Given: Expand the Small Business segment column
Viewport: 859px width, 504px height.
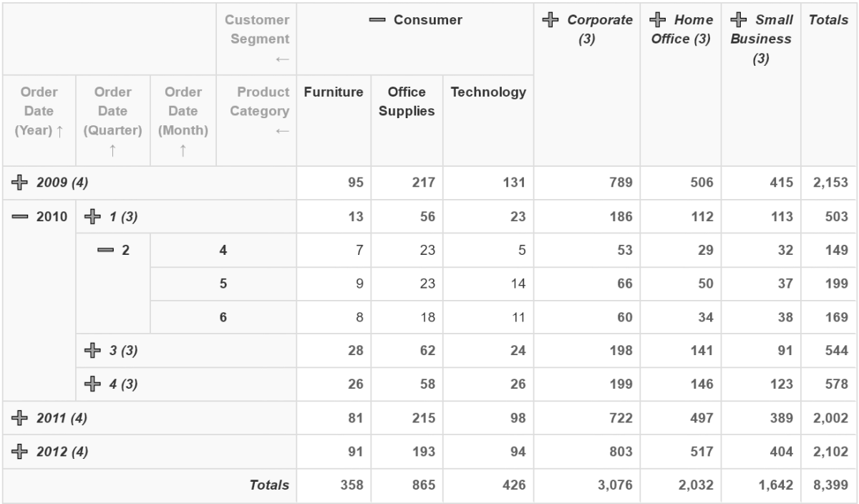Looking at the screenshot, I should [738, 20].
